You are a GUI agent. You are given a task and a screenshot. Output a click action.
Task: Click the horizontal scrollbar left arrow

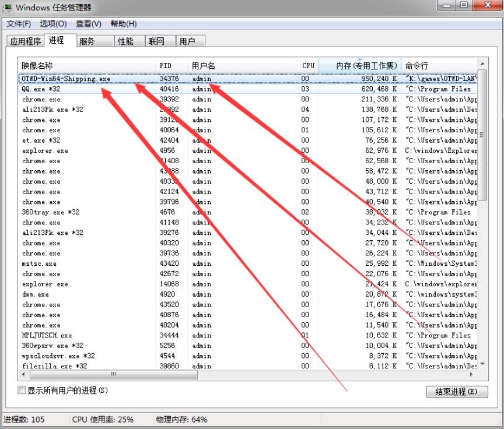pos(24,374)
